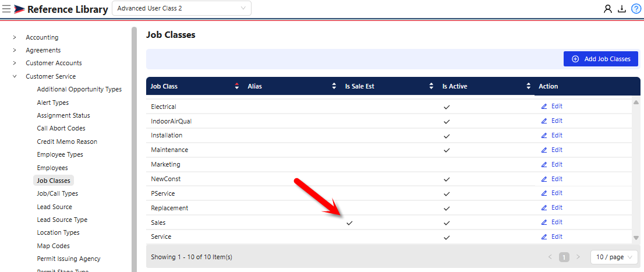Open the 10 / page size dropdown
Viewport: 644px width, 272px height.
pyautogui.click(x=614, y=257)
